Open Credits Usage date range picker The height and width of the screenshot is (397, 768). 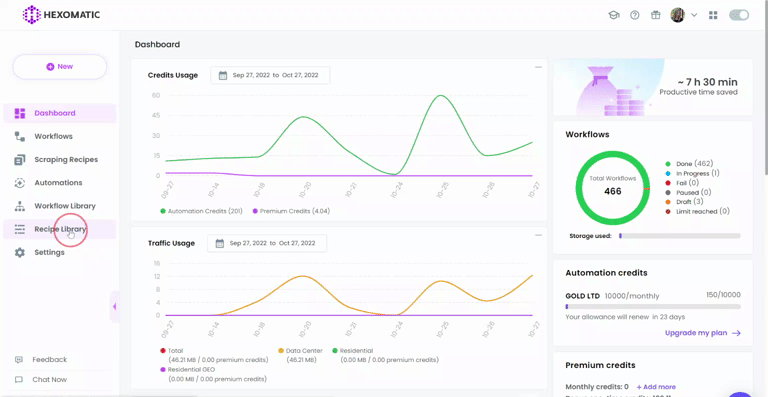[x=270, y=75]
